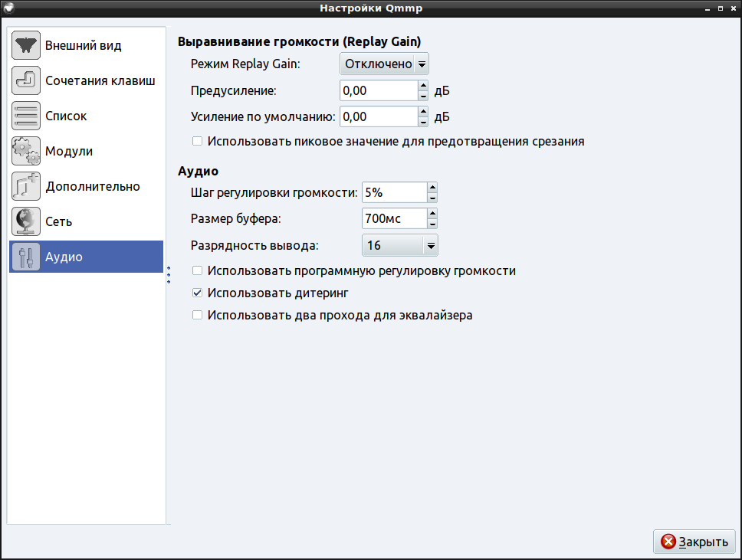The height and width of the screenshot is (560, 742).
Task: Click the Усиление по умолчанию input field
Action: click(x=378, y=116)
